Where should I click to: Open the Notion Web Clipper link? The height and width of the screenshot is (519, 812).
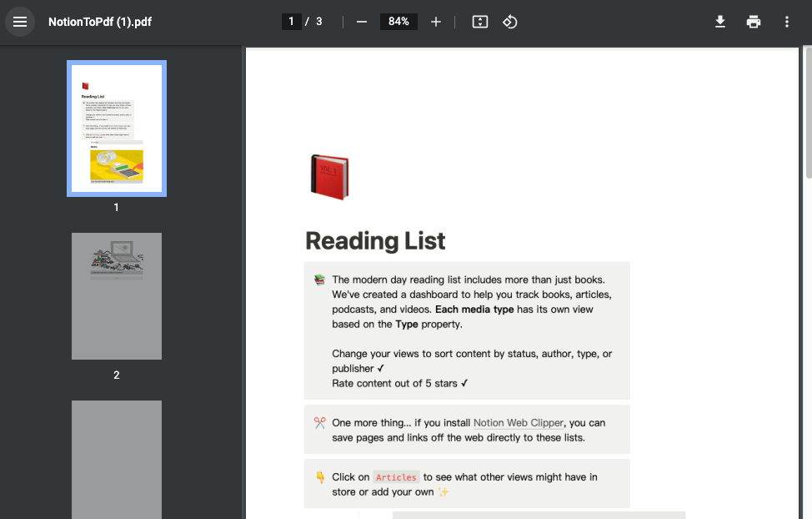[x=517, y=422]
